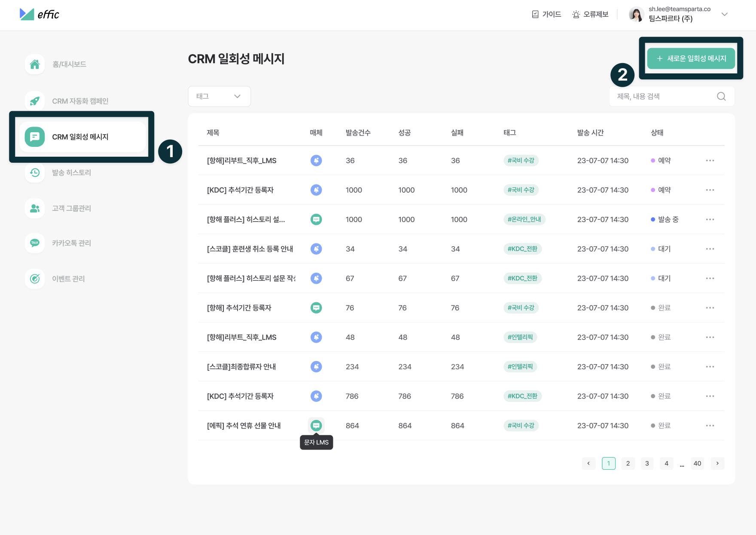Click the home dashboard icon in sidebar
The height and width of the screenshot is (535, 756).
[35, 64]
